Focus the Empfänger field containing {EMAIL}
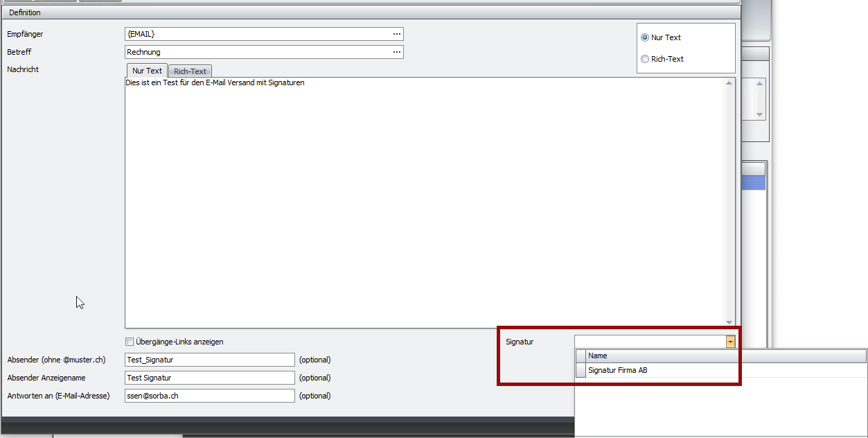 (x=256, y=34)
